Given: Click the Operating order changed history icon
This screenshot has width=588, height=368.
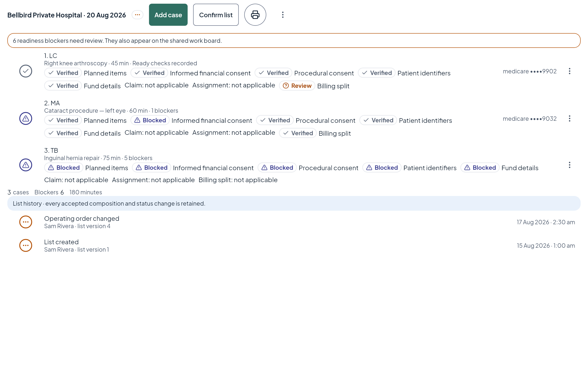Looking at the screenshot, I should [25, 222].
